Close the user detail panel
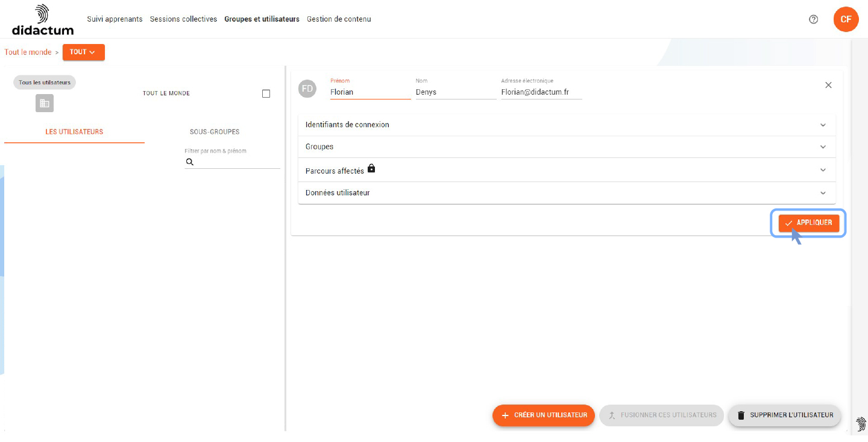Viewport: 868px width, 442px height. (x=828, y=85)
